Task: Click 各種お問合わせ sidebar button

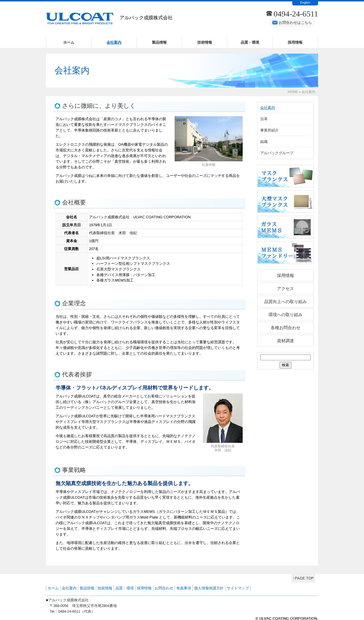Action: pyautogui.click(x=285, y=328)
